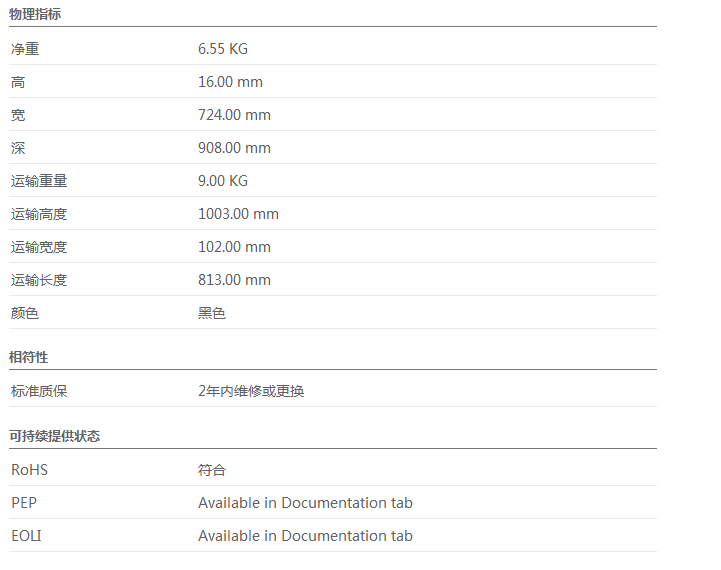The width and height of the screenshot is (721, 570).
Task: Select the 908.00 mm depth value
Action: pyautogui.click(x=234, y=148)
